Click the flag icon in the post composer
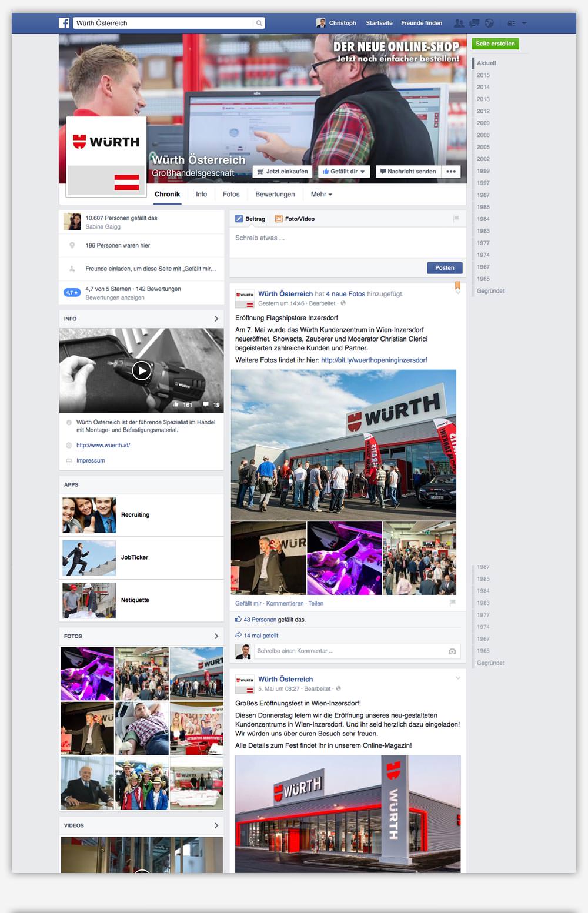 [x=456, y=219]
